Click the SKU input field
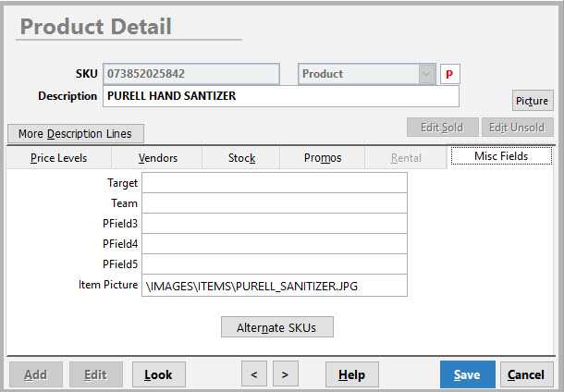The image size is (564, 392). [x=191, y=74]
